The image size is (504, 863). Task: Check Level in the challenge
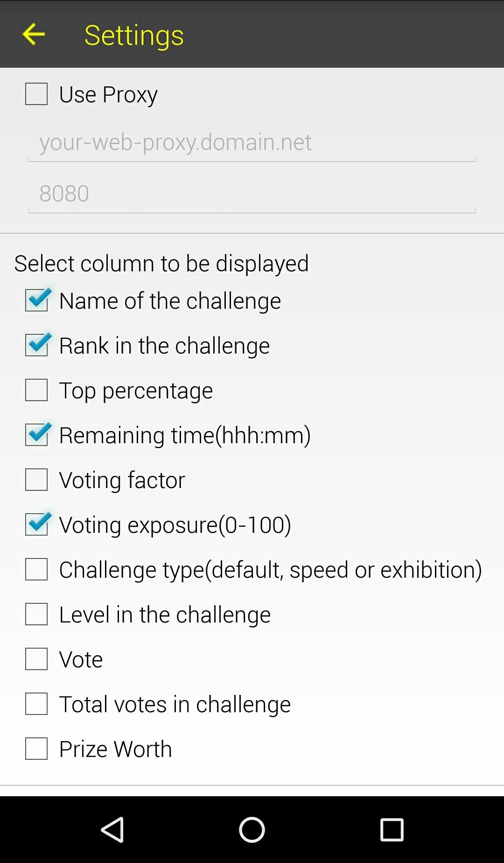point(36,614)
